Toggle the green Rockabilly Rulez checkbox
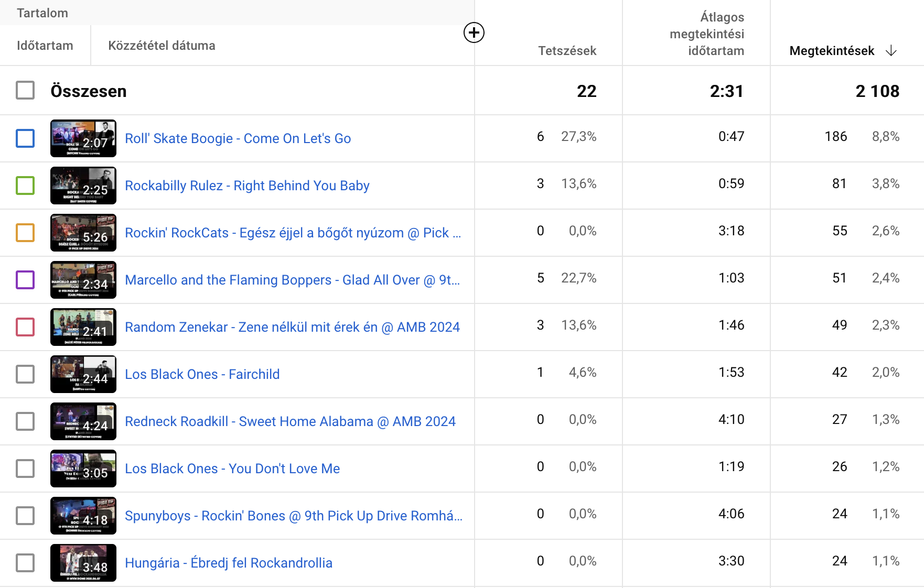The height and width of the screenshot is (588, 924). point(25,186)
